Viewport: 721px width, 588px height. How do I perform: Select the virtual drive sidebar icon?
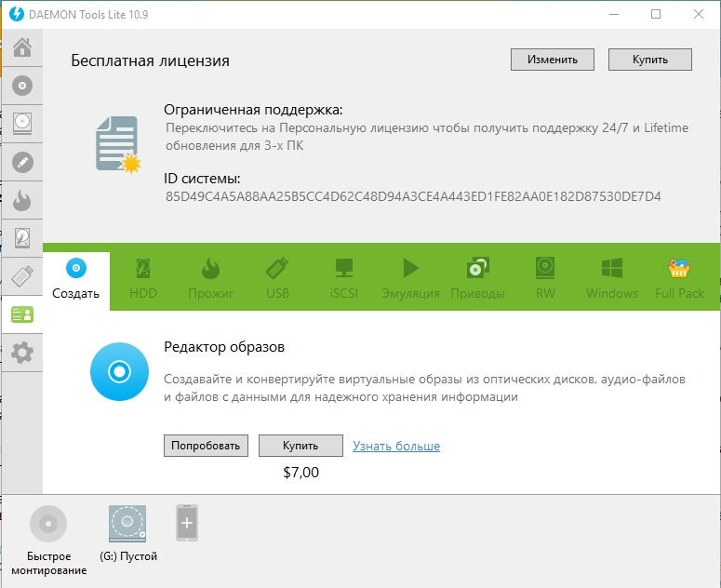pos(22,124)
